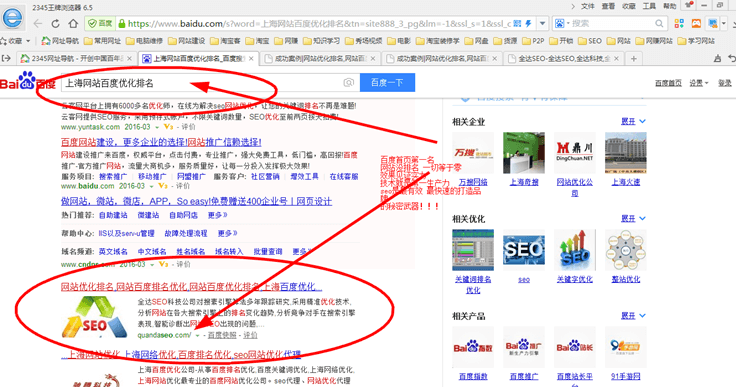
Task: Click the 整站优化 link
Action: [x=626, y=279]
